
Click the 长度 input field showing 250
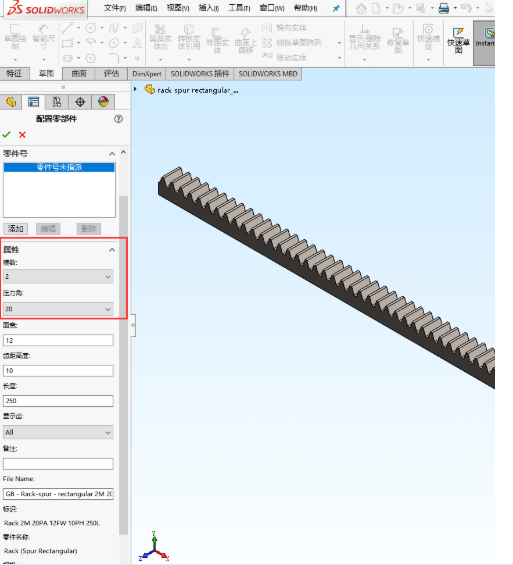pos(58,401)
